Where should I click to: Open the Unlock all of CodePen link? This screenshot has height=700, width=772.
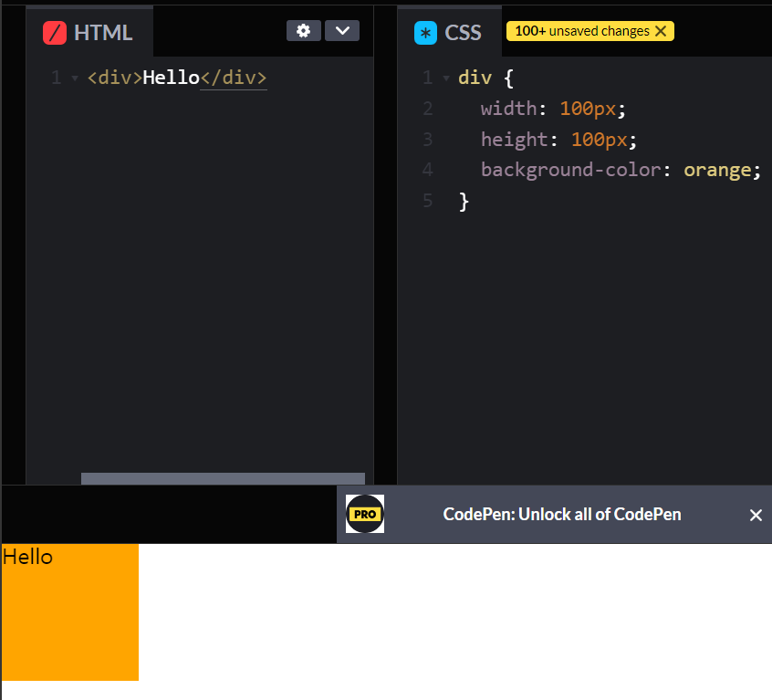562,515
